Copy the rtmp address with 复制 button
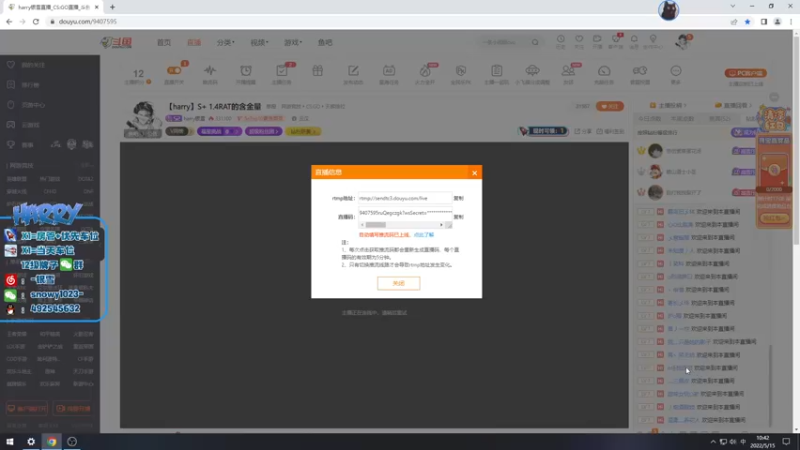Screen dimensions: 800x450 [459, 198]
